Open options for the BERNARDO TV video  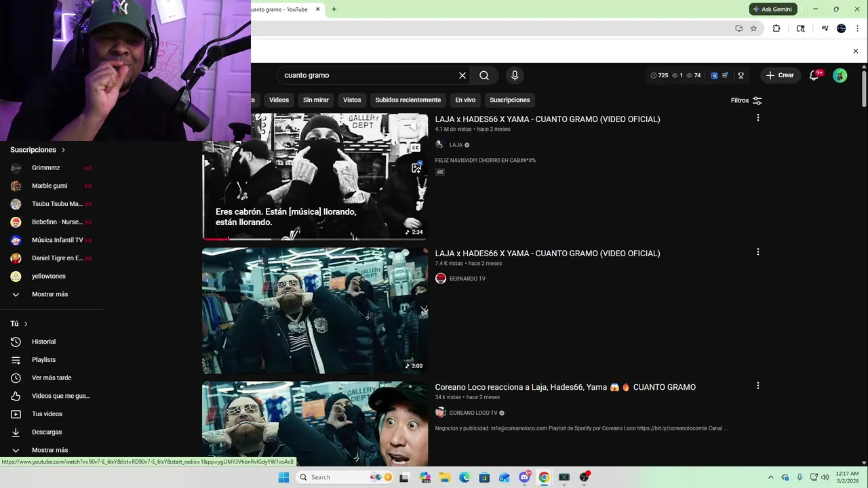(x=757, y=252)
